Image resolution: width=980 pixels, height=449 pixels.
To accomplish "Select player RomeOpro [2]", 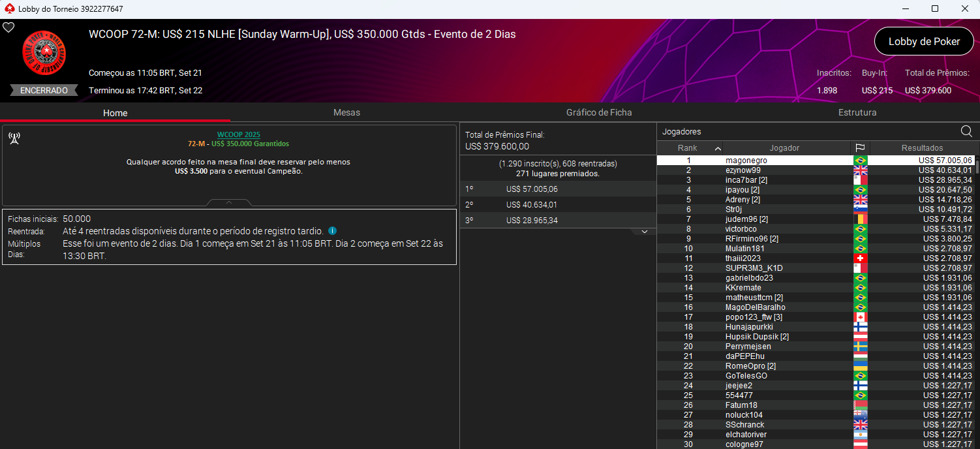I will [816, 366].
